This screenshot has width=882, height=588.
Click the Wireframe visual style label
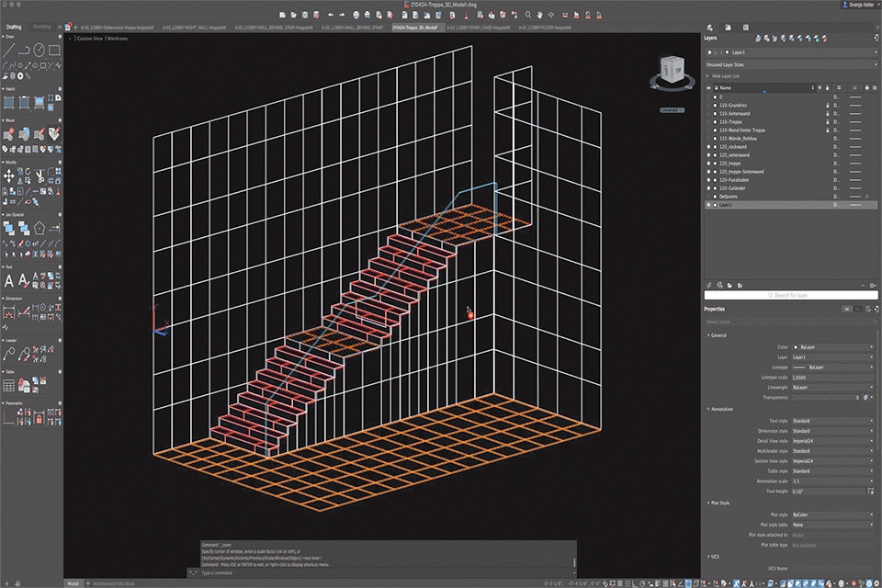coord(118,39)
